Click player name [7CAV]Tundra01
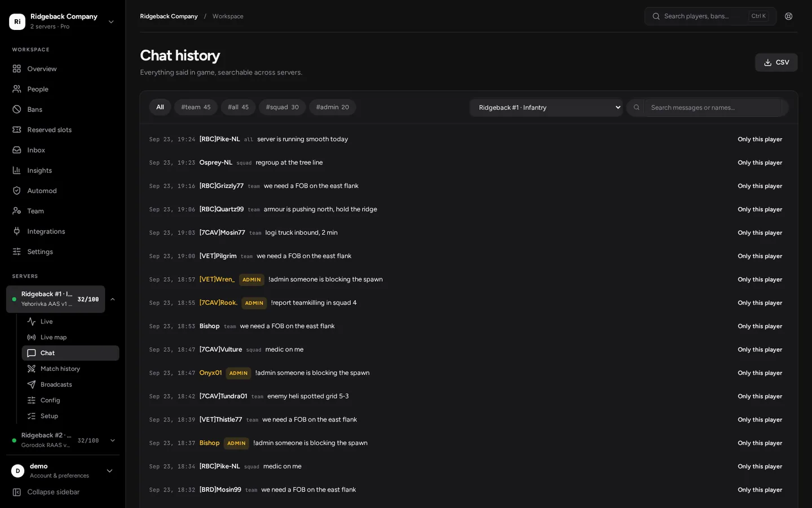 click(223, 396)
